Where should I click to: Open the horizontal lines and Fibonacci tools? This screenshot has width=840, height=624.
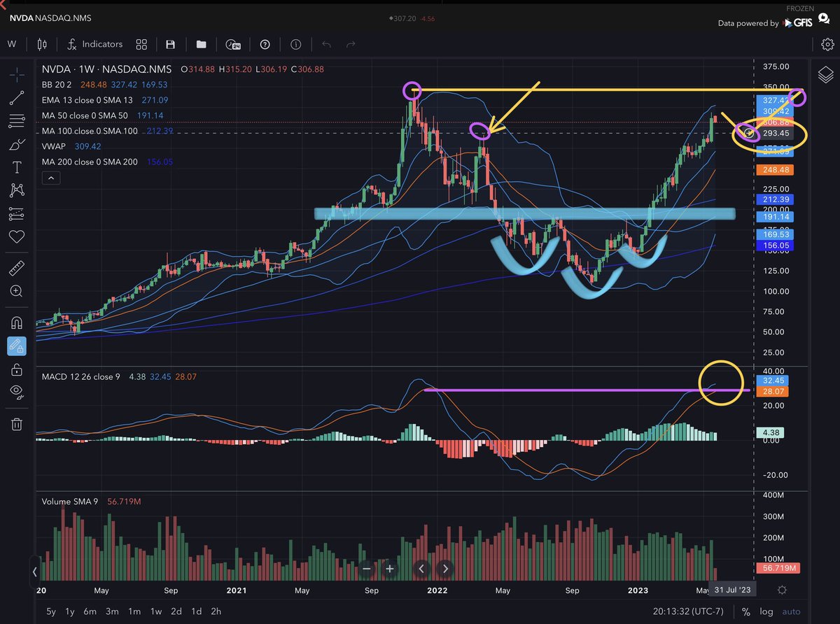[x=17, y=122]
